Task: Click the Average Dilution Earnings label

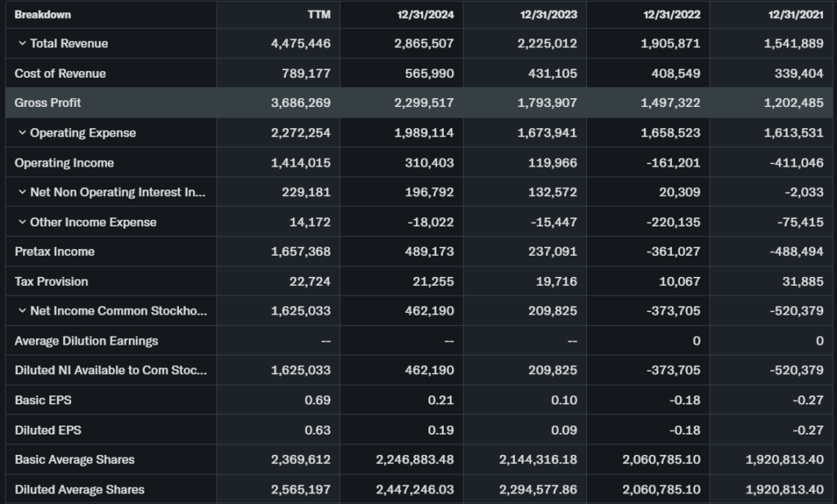Action: (86, 341)
